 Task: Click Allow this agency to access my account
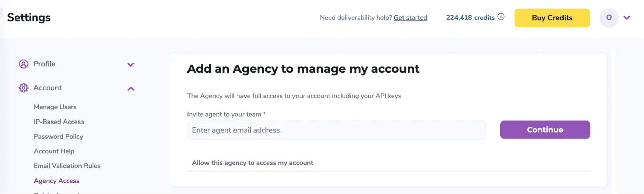tap(252, 163)
